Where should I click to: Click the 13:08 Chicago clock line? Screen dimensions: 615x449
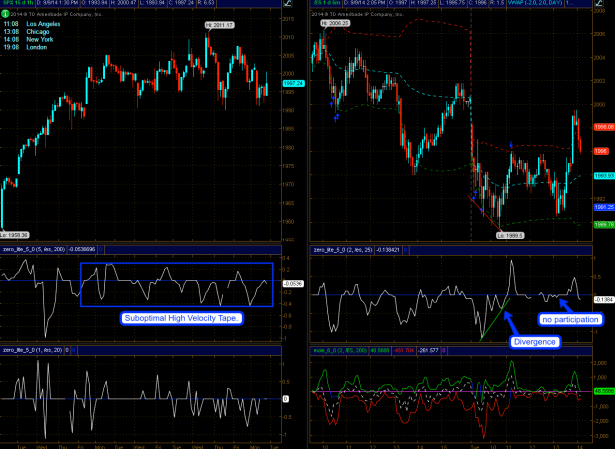(x=27, y=32)
